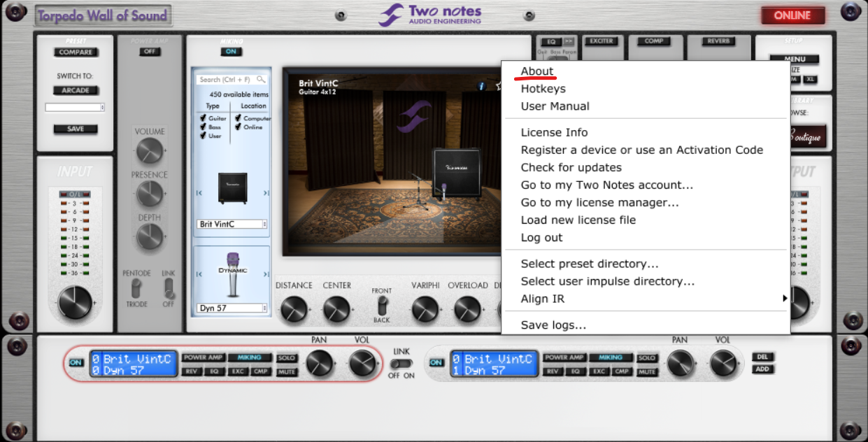Toggle the ON button of the first channel
This screenshot has height=442, width=868.
point(76,362)
